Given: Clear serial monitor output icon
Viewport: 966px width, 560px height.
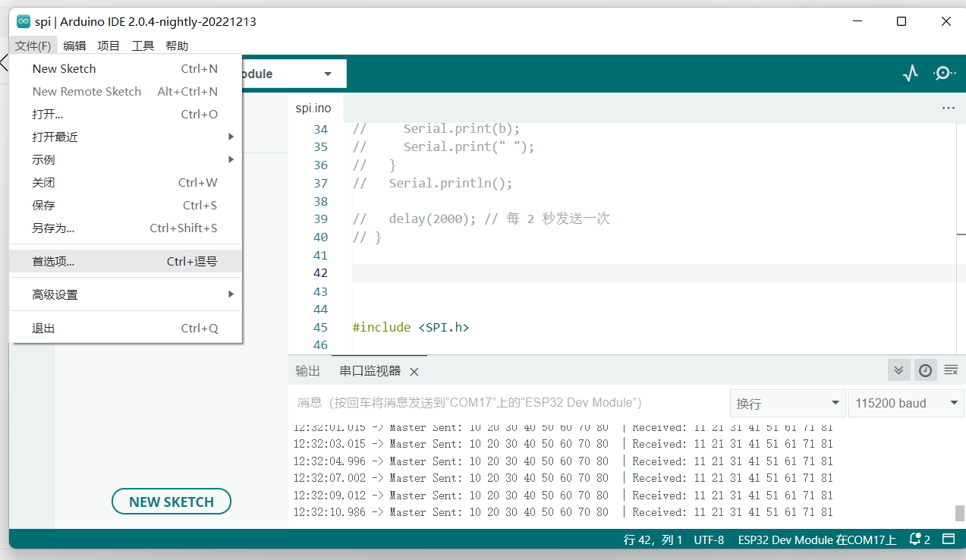Looking at the screenshot, I should tap(951, 370).
